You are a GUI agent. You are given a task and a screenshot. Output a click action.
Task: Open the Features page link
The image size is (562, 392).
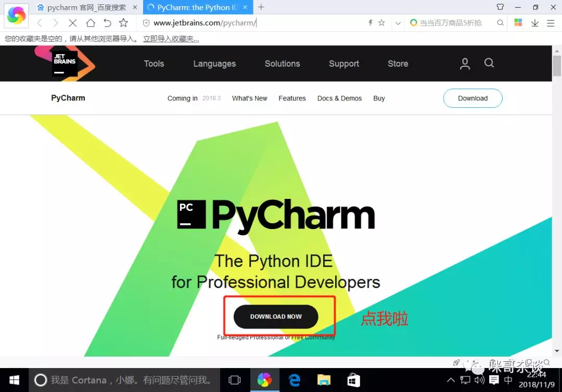[x=292, y=98]
